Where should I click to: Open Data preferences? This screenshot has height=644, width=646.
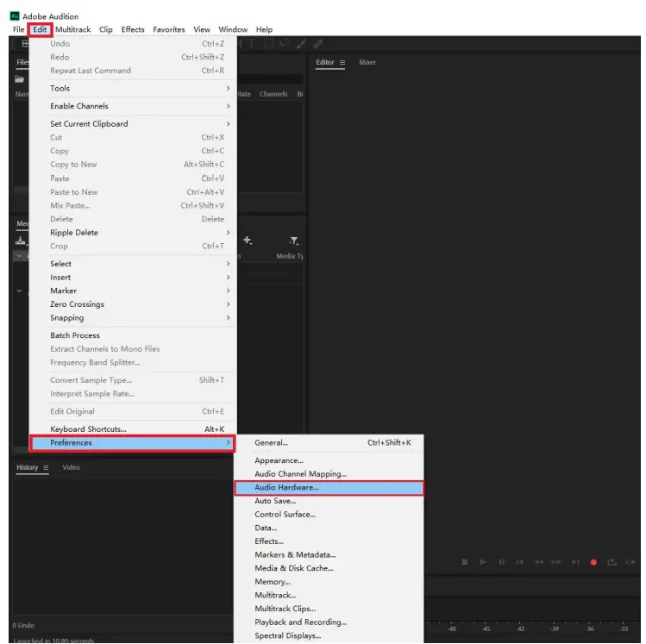pyautogui.click(x=329, y=528)
